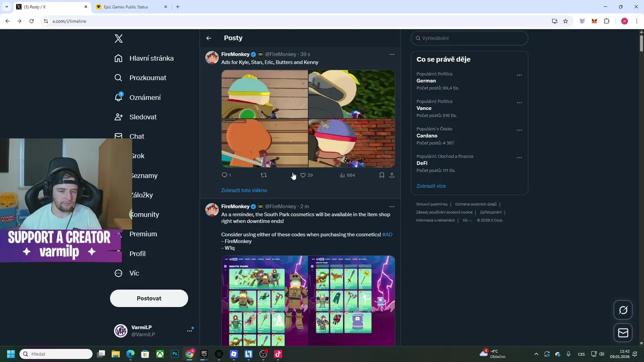Open Premium page in sidebar
Viewport: 644px width, 362px height.
point(143,234)
